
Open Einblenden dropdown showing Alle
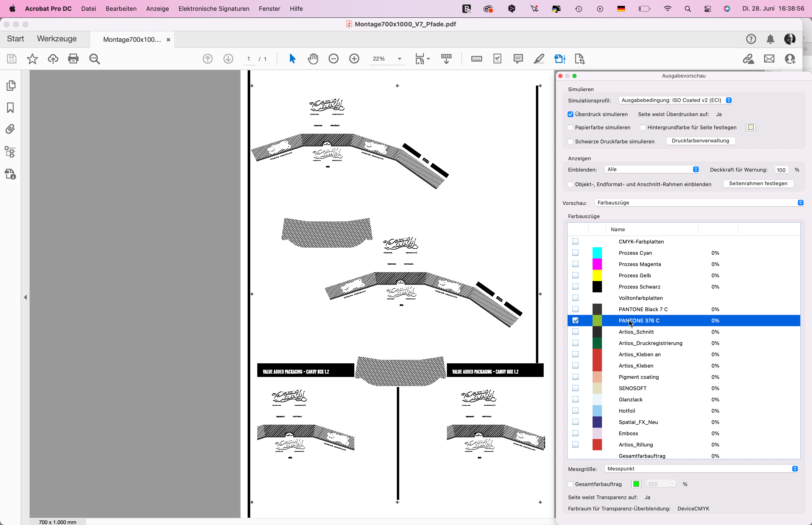coord(652,169)
